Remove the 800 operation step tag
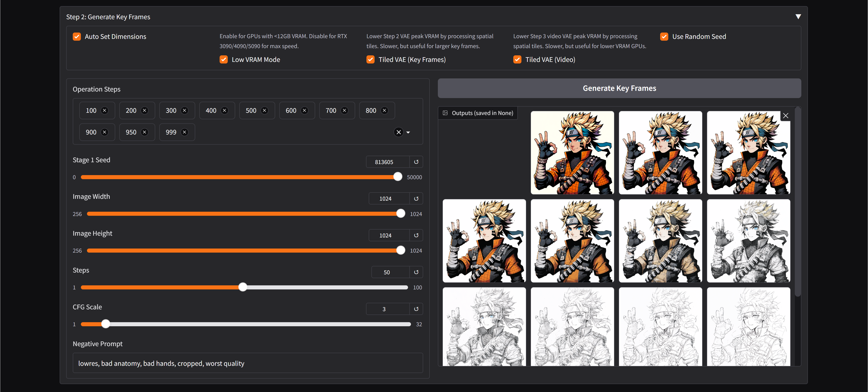This screenshot has width=868, height=392. (385, 110)
